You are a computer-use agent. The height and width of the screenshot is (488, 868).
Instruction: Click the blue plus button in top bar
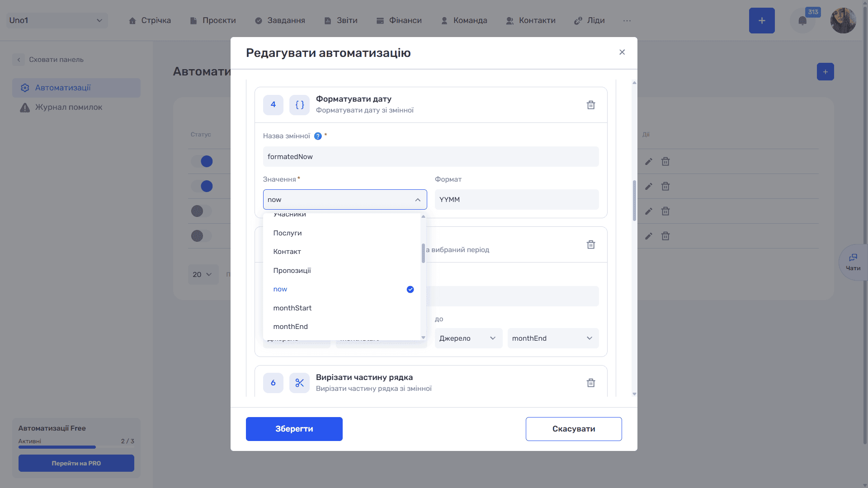click(x=762, y=21)
